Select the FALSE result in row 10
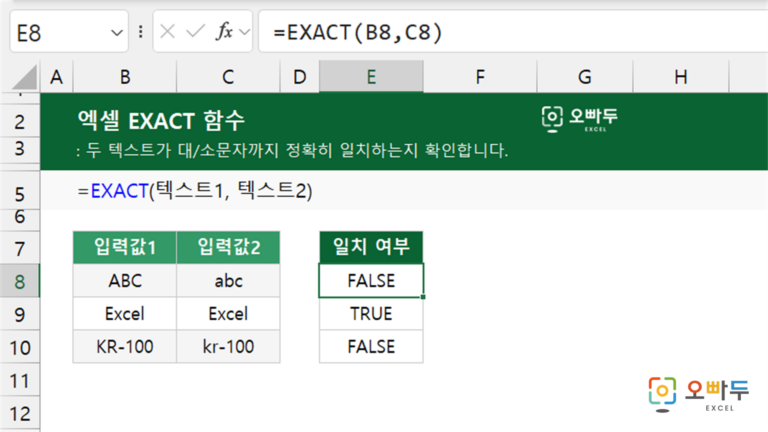 click(x=371, y=347)
